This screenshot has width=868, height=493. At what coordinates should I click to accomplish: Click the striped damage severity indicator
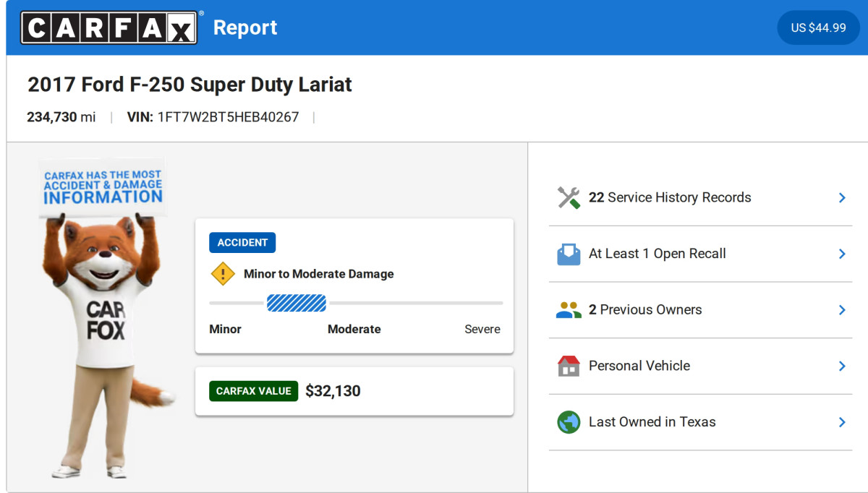click(x=297, y=303)
